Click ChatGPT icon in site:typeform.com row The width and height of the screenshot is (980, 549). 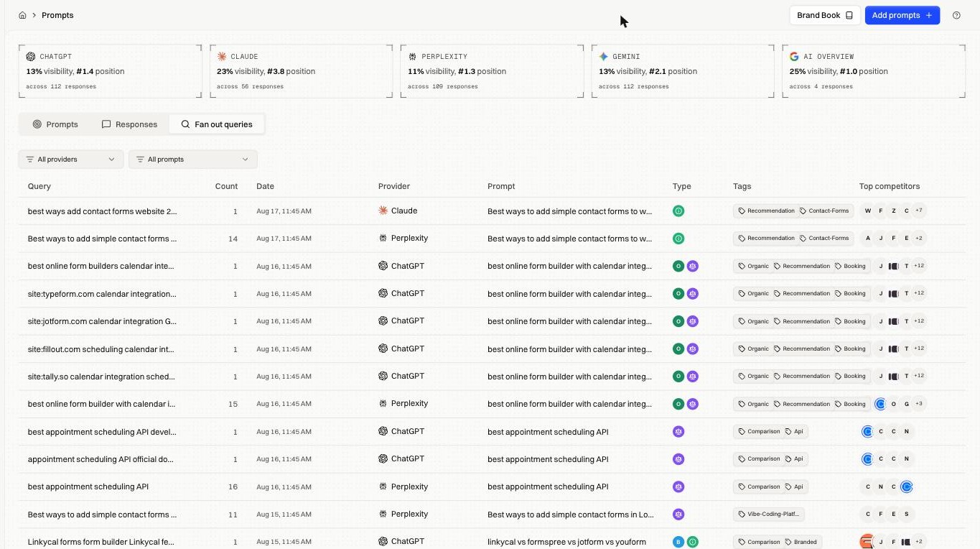[x=383, y=293]
